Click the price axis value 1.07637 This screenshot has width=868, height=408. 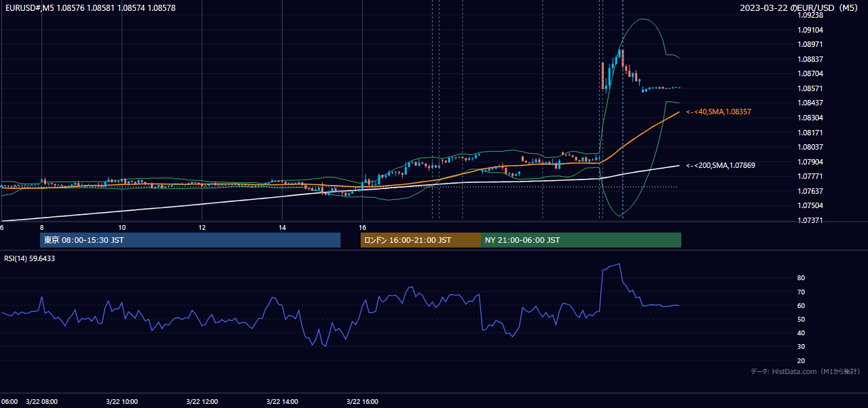[810, 191]
